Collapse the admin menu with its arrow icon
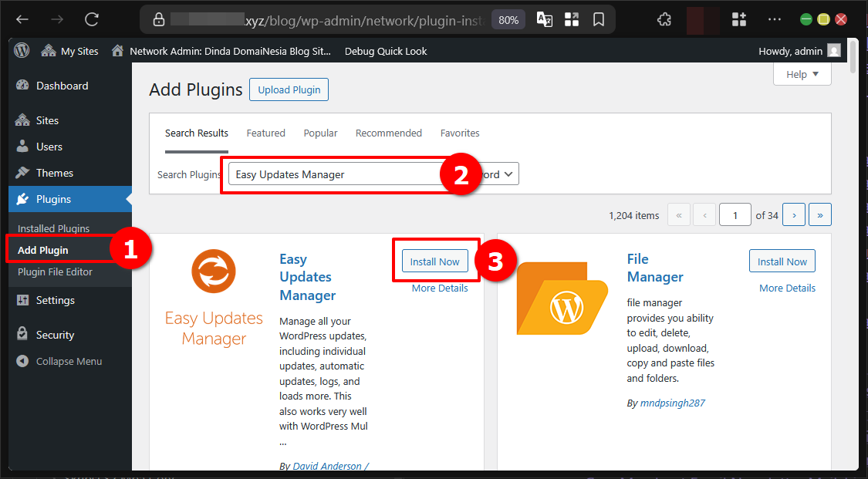868x479 pixels. pos(22,361)
